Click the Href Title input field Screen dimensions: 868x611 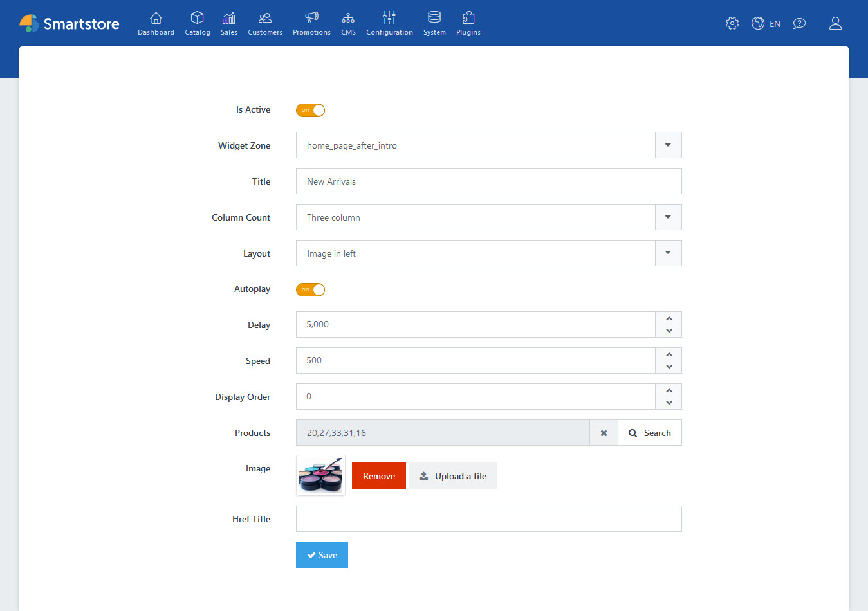click(488, 519)
